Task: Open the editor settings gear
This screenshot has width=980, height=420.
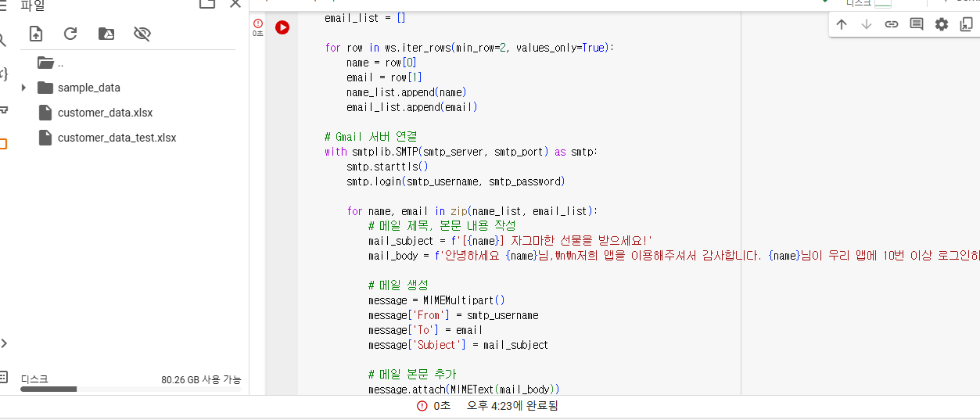Action: tap(942, 24)
